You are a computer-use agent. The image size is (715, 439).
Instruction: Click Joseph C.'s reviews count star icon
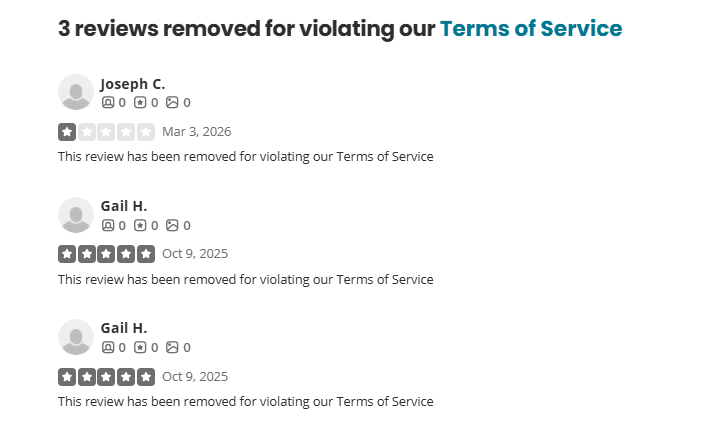coord(140,102)
